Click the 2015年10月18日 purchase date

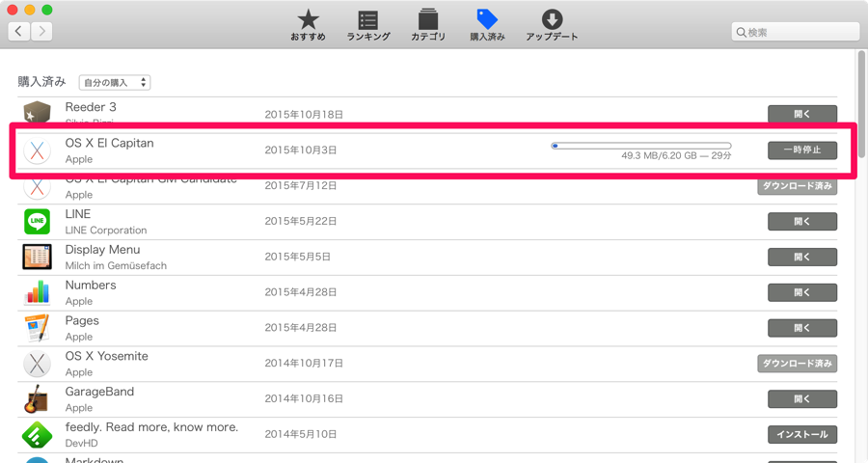(x=304, y=115)
